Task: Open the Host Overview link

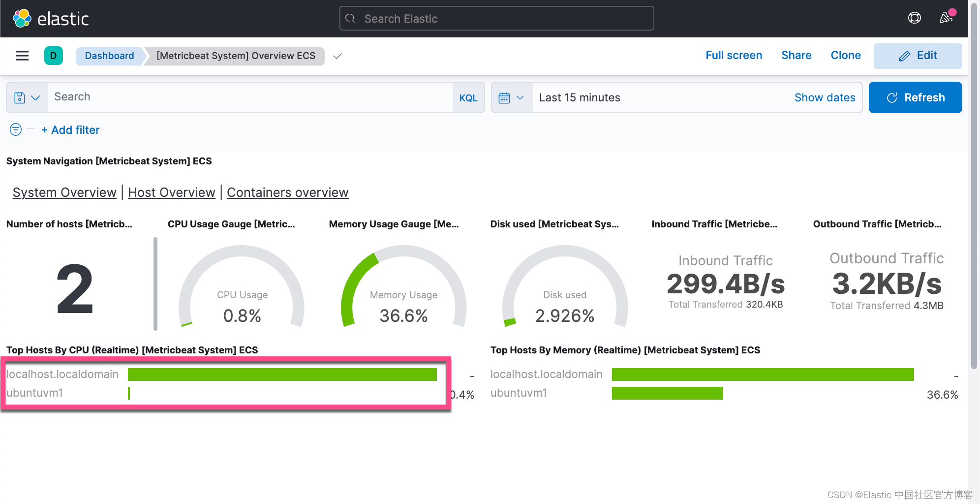Action: click(172, 192)
